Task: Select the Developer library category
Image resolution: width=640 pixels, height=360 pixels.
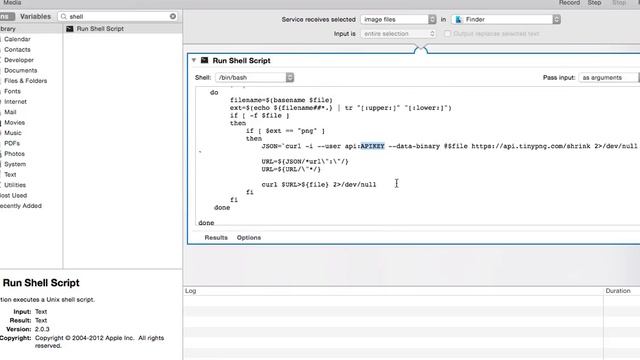Action: pos(19,60)
